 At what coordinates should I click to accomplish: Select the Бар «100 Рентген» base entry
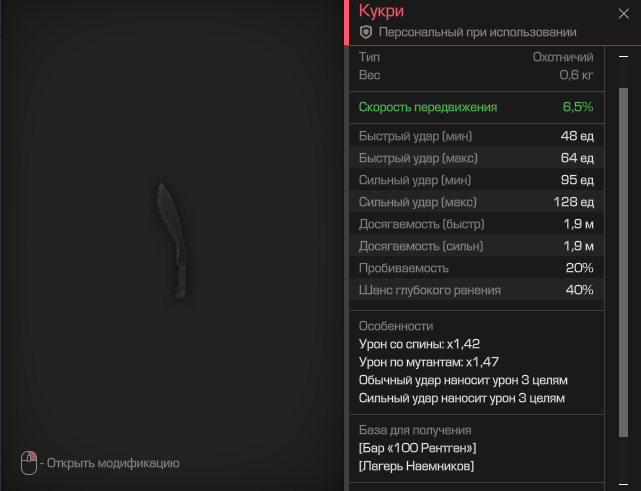click(417, 448)
